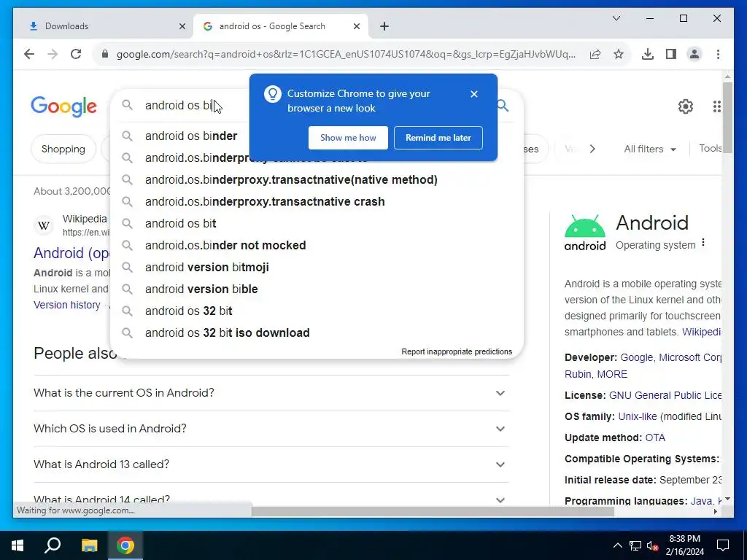Click the Wikipedia favicon in result

44,225
